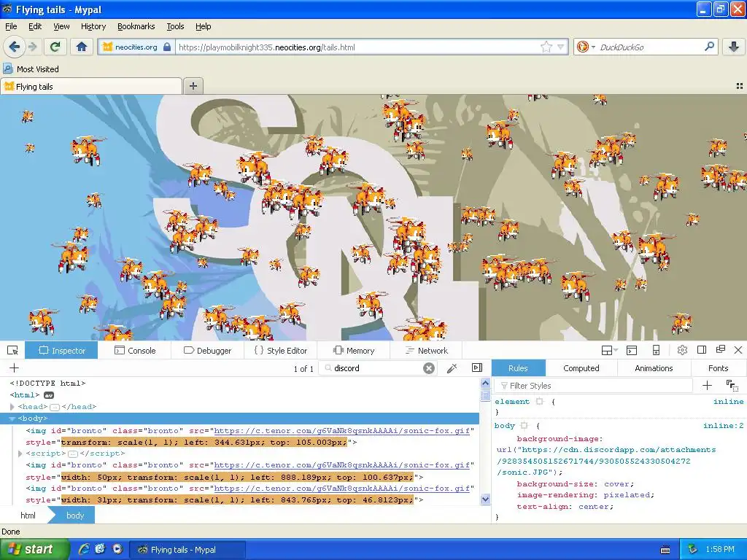The width and height of the screenshot is (747, 560).
Task: Collapse the body element node
Action: [x=12, y=419]
